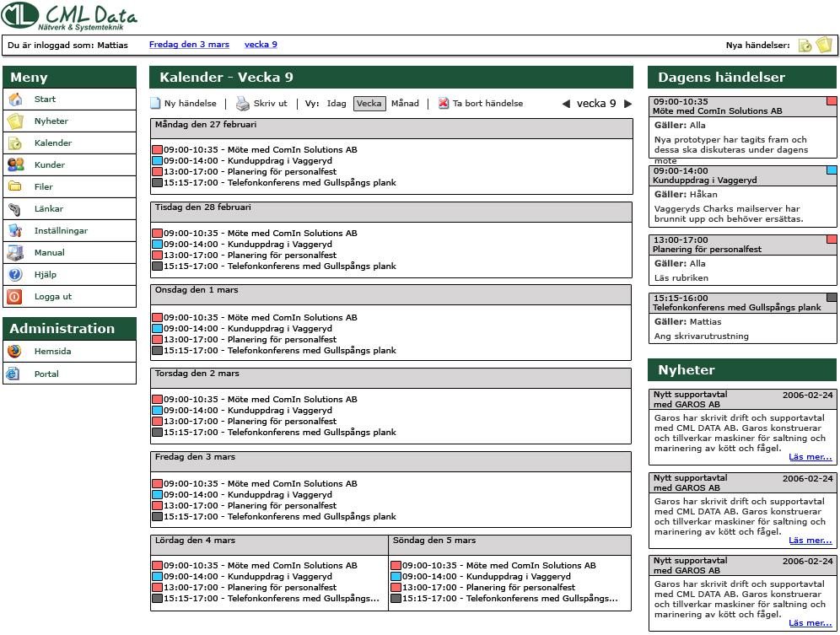840x635 pixels.
Task: Open Sunday's 'Planering för personalfest' event
Action: pos(488,588)
